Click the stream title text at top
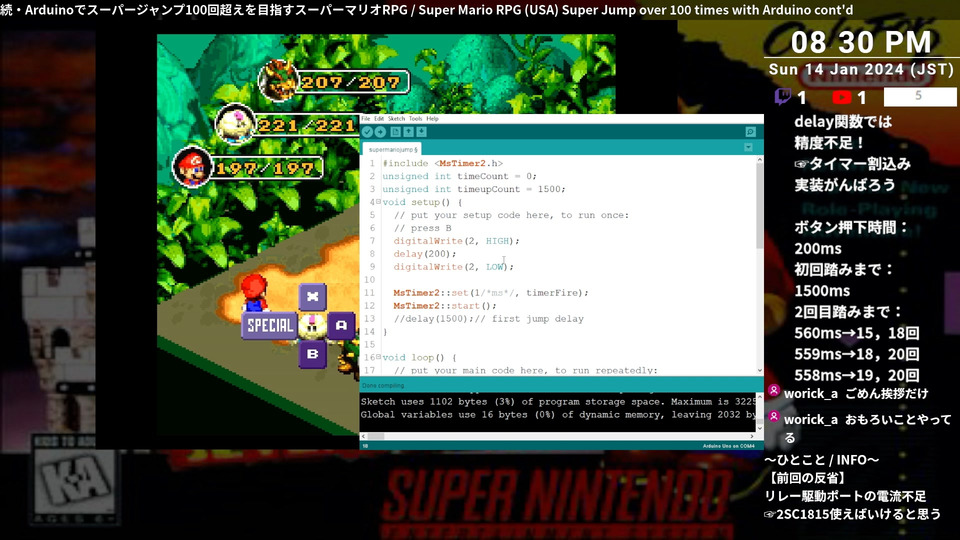The height and width of the screenshot is (540, 960). tap(427, 10)
